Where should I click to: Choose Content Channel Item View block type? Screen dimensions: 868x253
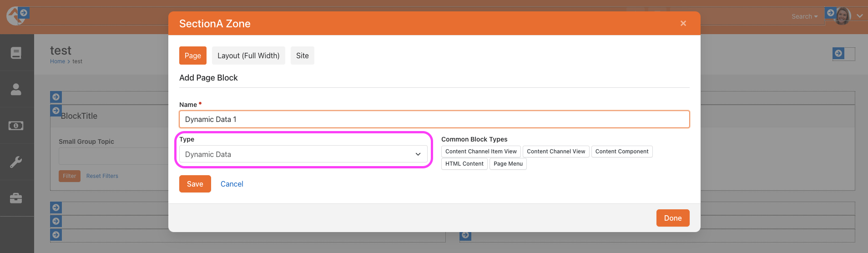point(481,152)
